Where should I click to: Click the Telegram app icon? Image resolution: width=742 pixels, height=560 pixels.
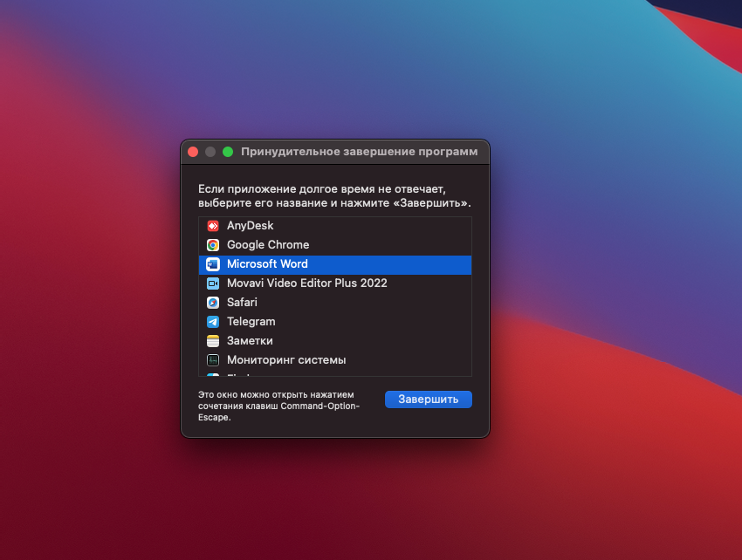tap(213, 322)
